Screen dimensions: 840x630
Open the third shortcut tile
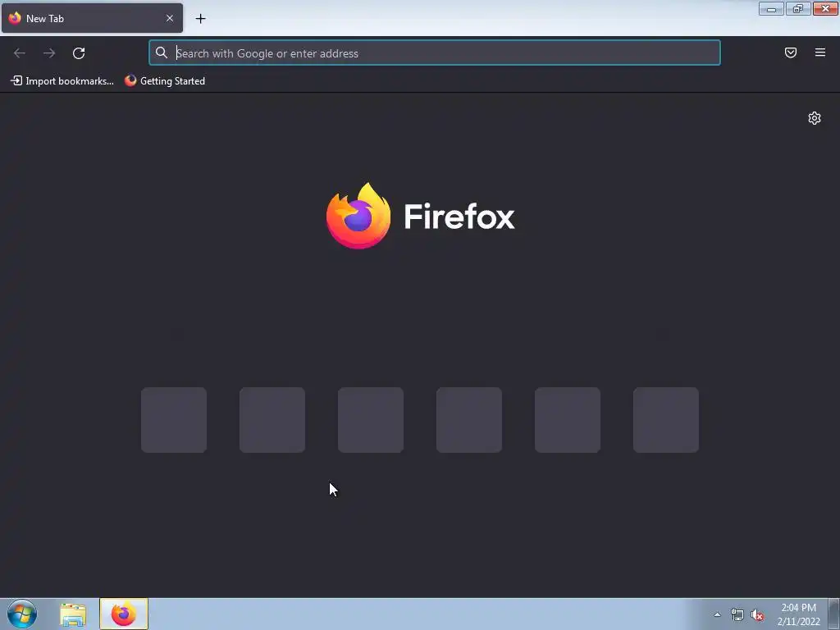pyautogui.click(x=371, y=420)
